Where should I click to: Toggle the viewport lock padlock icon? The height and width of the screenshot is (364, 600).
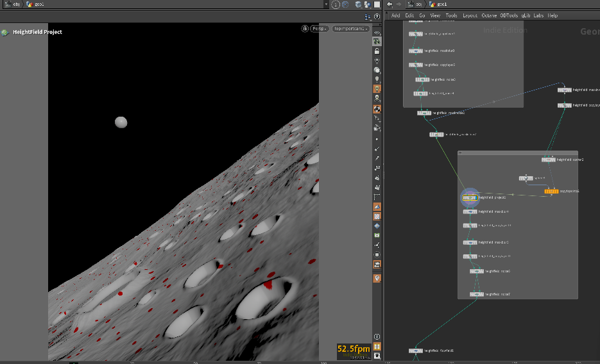[x=377, y=51]
